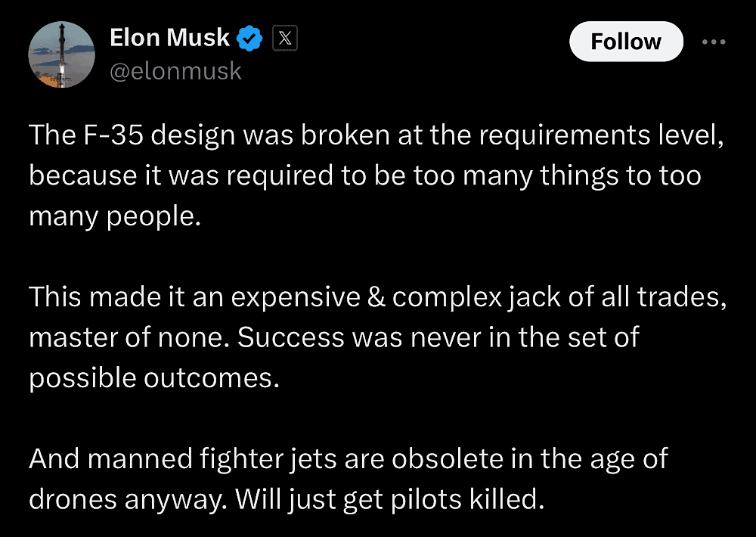Click the @elonmusk handle
The width and height of the screenshot is (756, 537).
(x=175, y=71)
